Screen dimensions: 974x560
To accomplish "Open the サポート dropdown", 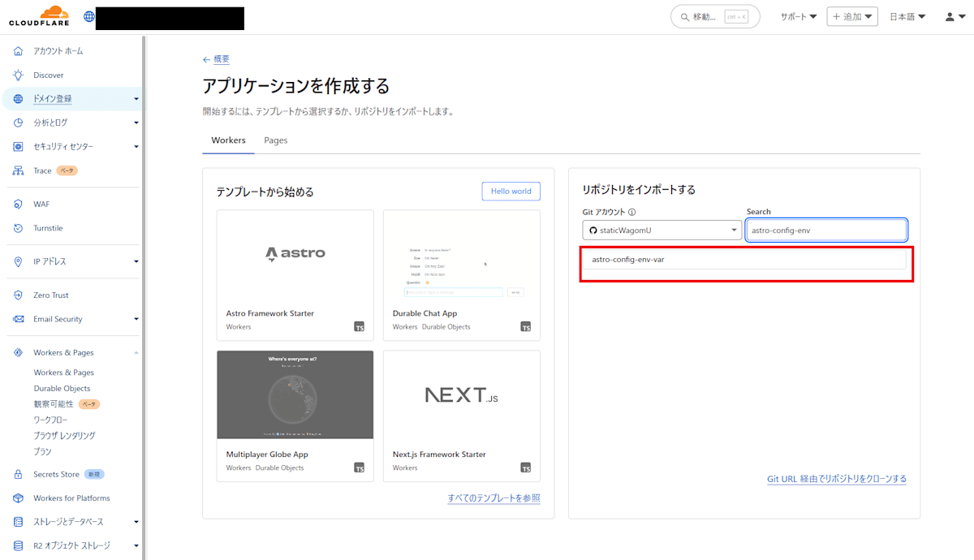I will (x=799, y=16).
